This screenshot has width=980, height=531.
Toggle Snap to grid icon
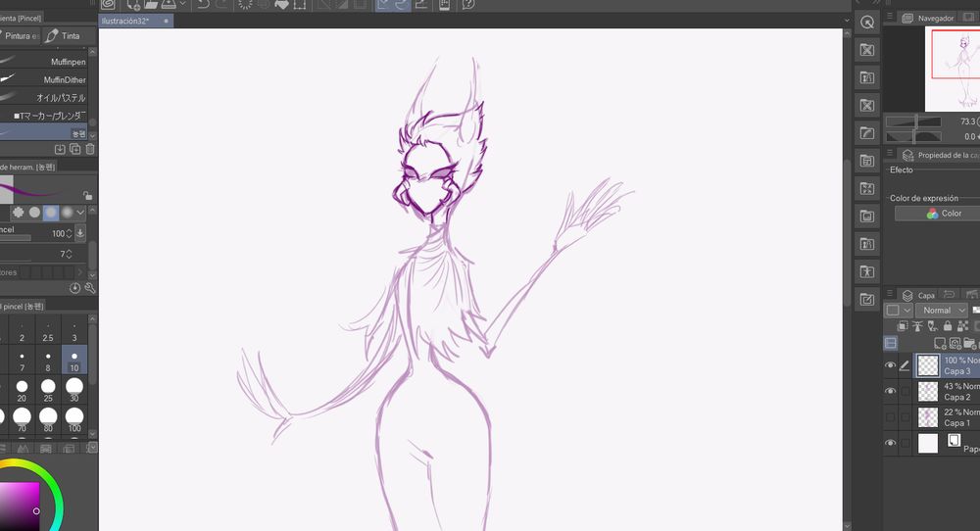coord(421,4)
